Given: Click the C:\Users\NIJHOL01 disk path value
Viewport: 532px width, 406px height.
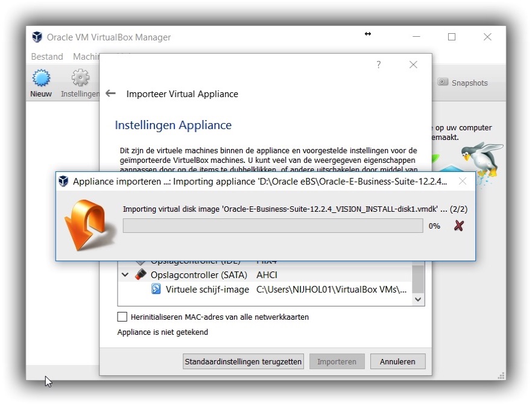Looking at the screenshot, I should 331,289.
